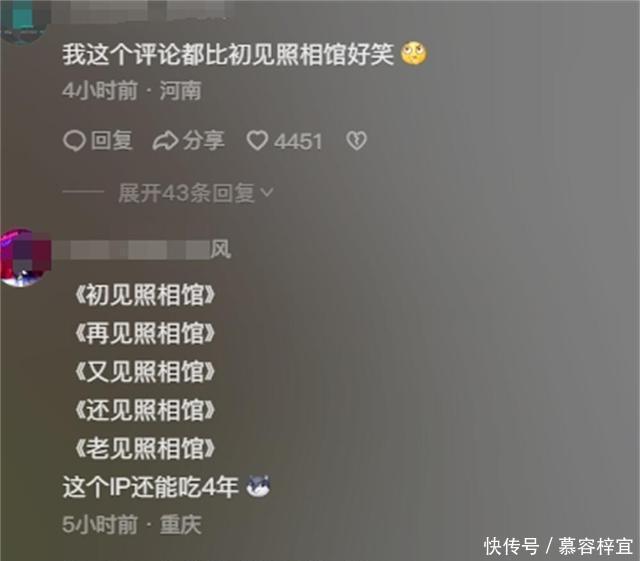Expand the 43 replies thread
Viewport: 640px width, 561px height.
196,193
